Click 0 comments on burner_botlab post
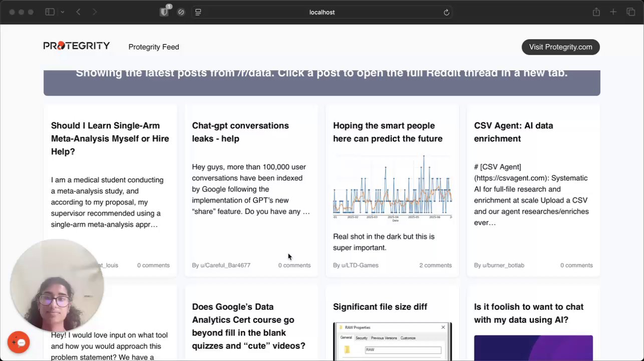Image resolution: width=644 pixels, height=361 pixels. coord(576,265)
